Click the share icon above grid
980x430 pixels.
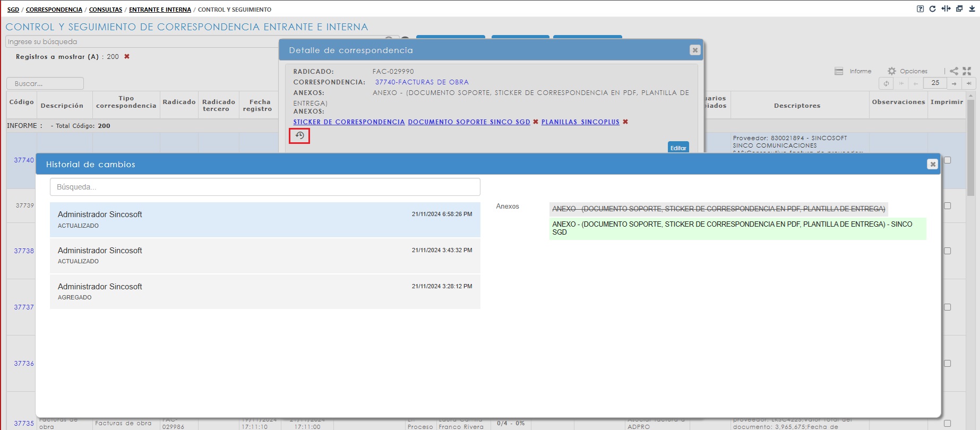pyautogui.click(x=954, y=71)
